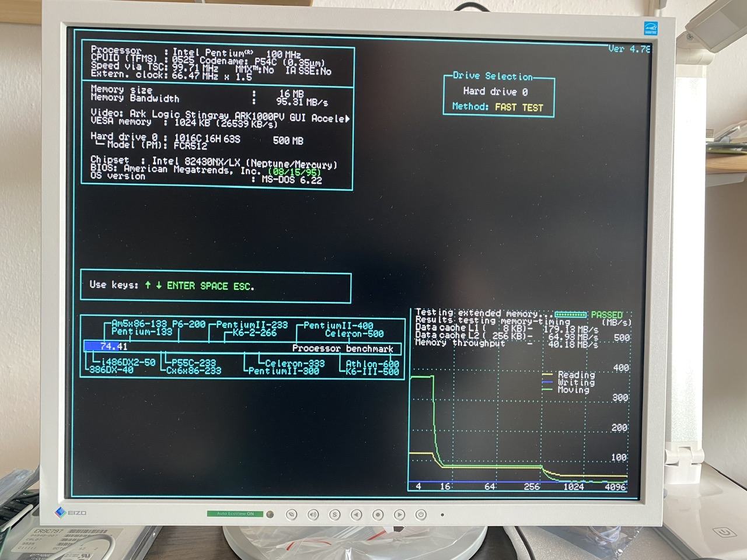This screenshot has width=747, height=560.
Task: Click the MS-DOS 6.22 OS version
Action: 291,180
